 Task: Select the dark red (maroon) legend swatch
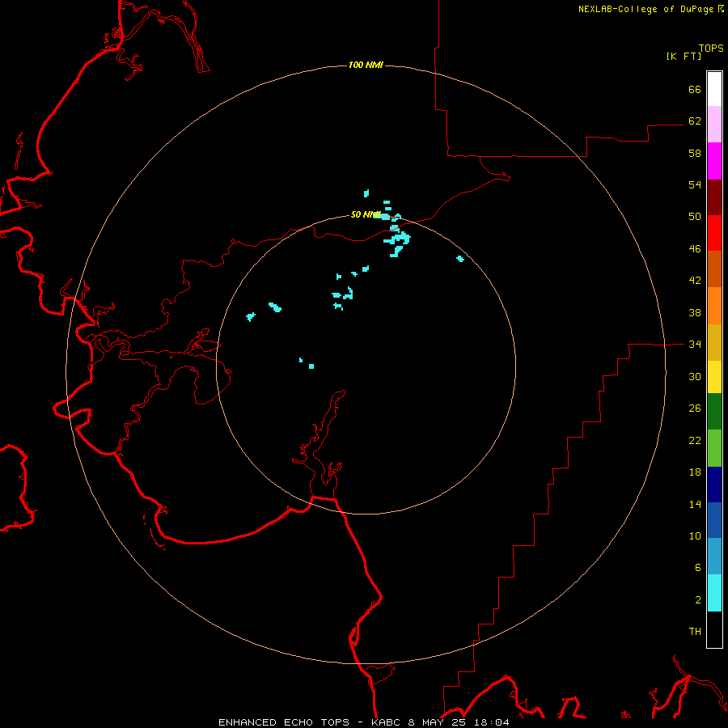tap(714, 197)
